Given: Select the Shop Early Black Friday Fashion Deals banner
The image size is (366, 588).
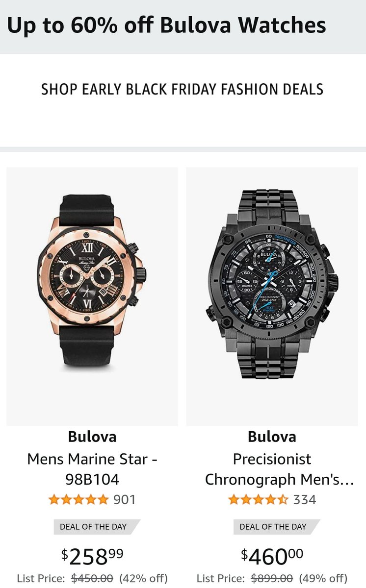Looking at the screenshot, I should click(x=183, y=90).
